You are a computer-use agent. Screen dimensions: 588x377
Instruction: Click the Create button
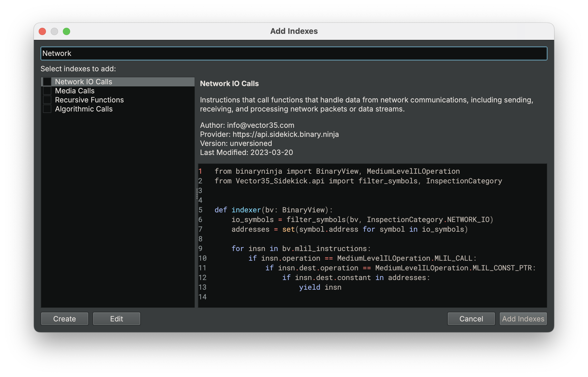pyautogui.click(x=64, y=319)
